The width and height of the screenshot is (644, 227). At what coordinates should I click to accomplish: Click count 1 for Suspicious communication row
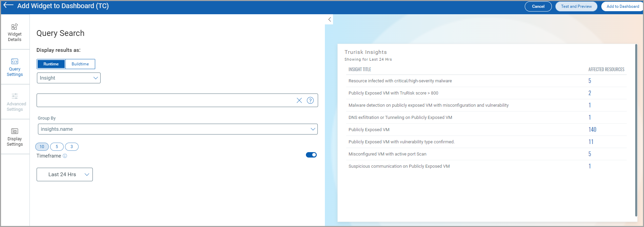coord(590,166)
